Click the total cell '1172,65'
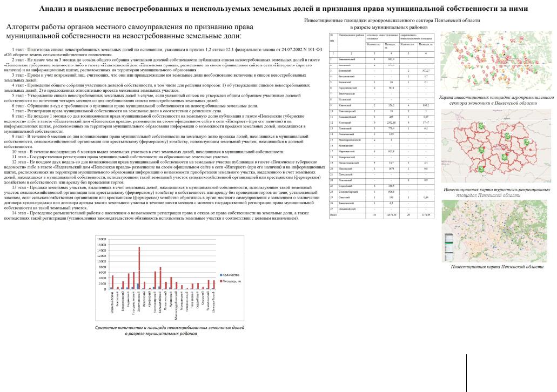This screenshot has width=557, height=392. (425, 215)
